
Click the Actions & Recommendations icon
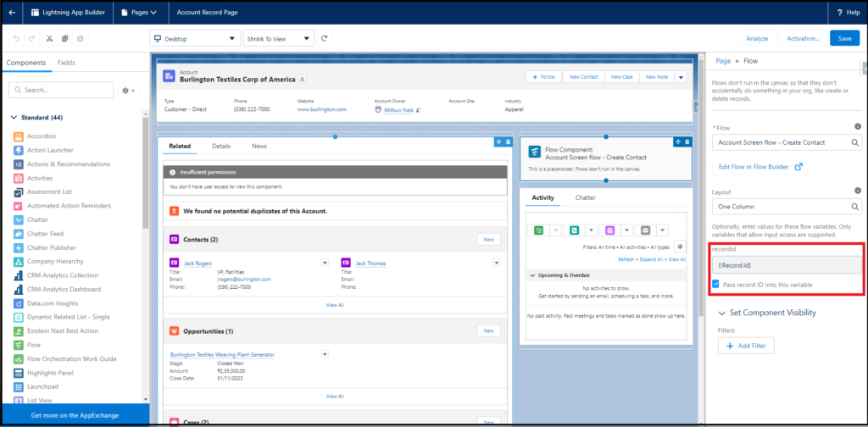coord(18,164)
